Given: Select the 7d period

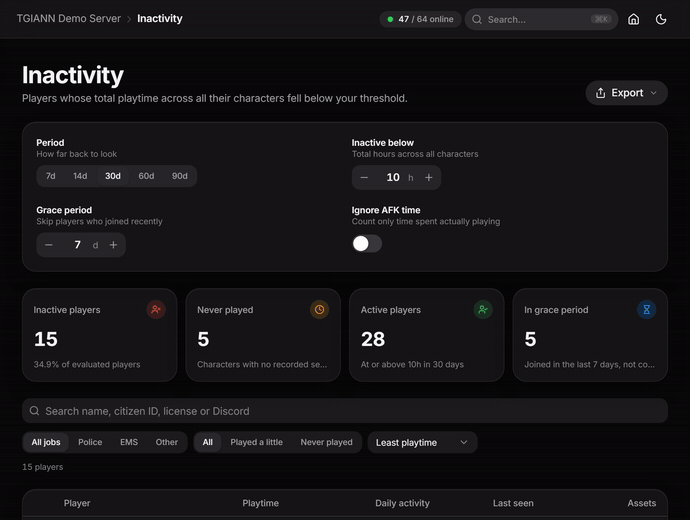Looking at the screenshot, I should coord(51,176).
